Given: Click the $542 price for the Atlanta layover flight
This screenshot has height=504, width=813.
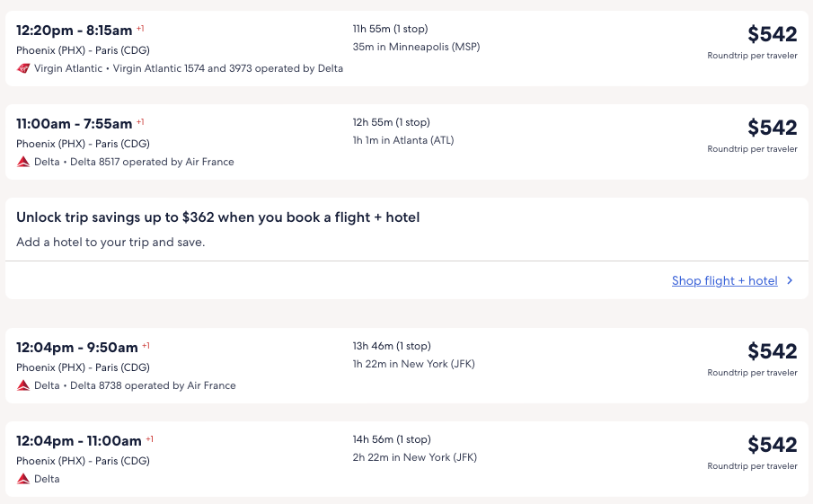Looking at the screenshot, I should point(772,128).
